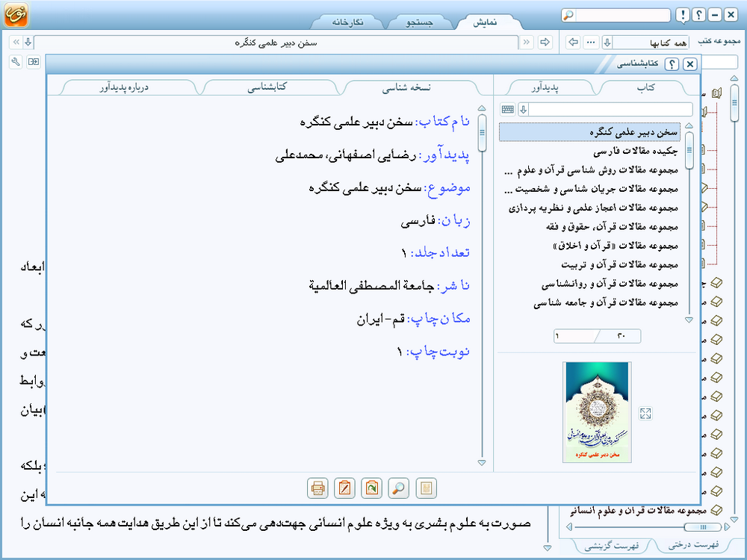Click the right double-chevron beside title field

tap(526, 43)
